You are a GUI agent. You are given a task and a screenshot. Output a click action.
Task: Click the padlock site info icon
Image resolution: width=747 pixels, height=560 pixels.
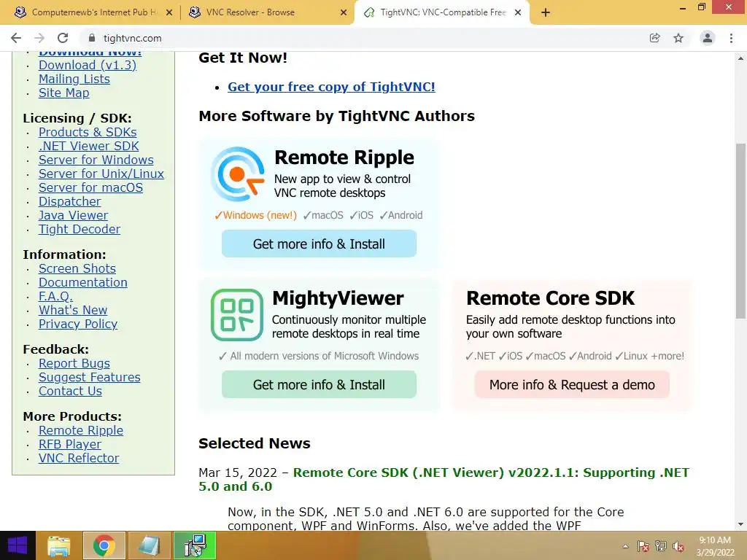pyautogui.click(x=92, y=38)
